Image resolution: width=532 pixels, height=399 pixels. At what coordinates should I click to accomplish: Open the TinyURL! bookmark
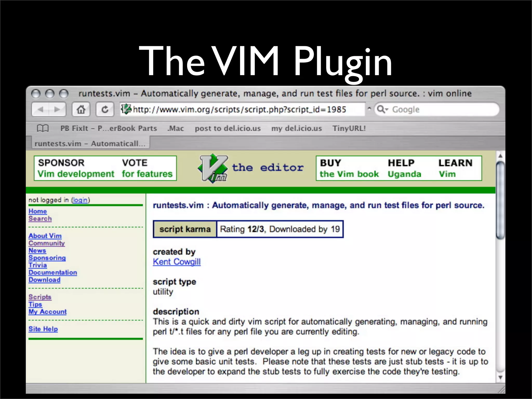(349, 128)
